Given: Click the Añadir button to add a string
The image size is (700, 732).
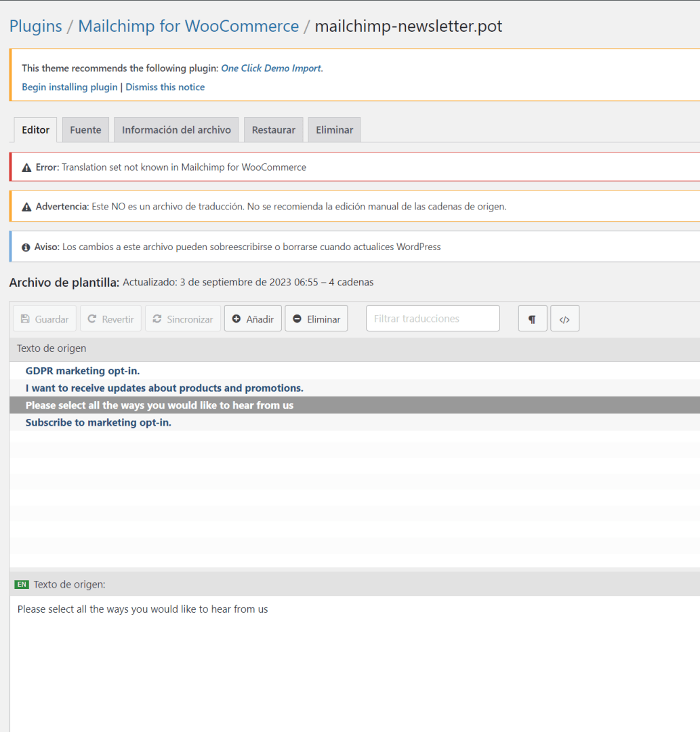Looking at the screenshot, I should tap(253, 319).
